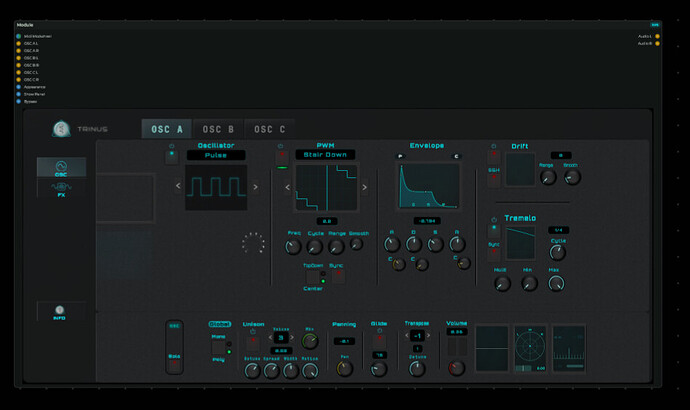This screenshot has width=690, height=410.
Task: Switch to the OSC B tab
Action: [x=218, y=129]
